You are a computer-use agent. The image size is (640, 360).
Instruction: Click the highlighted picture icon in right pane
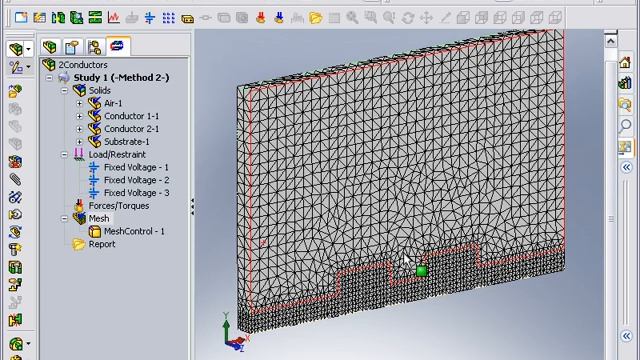[625, 147]
